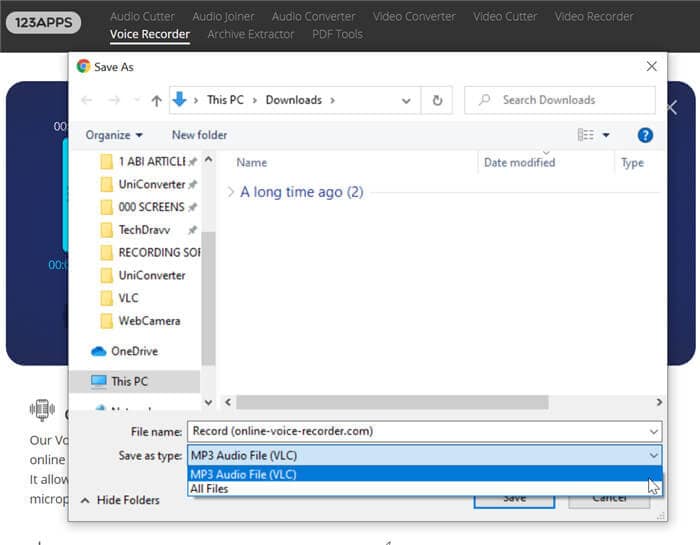
Task: Close the recorder panel behind the dialog
Action: point(673,108)
